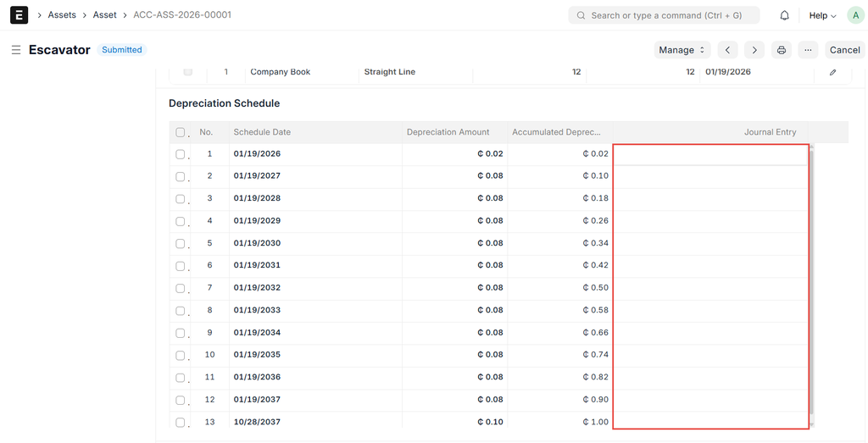Check the row for schedule date 01/19/2026
Image resolution: width=868 pixels, height=443 pixels.
[x=180, y=154]
